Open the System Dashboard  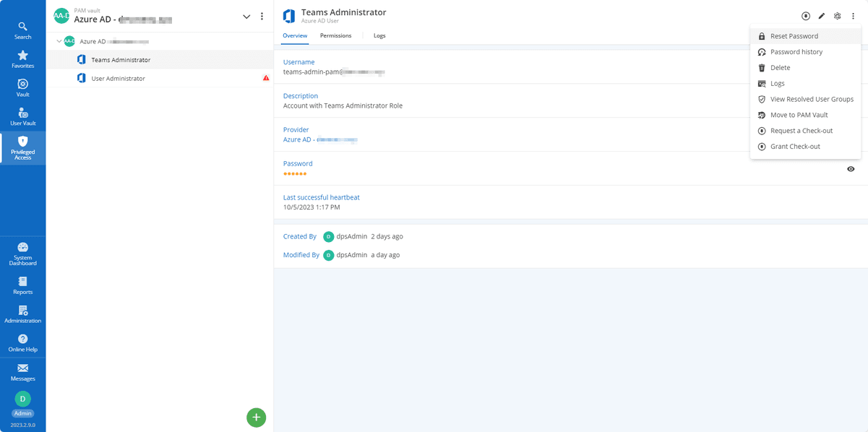click(22, 254)
